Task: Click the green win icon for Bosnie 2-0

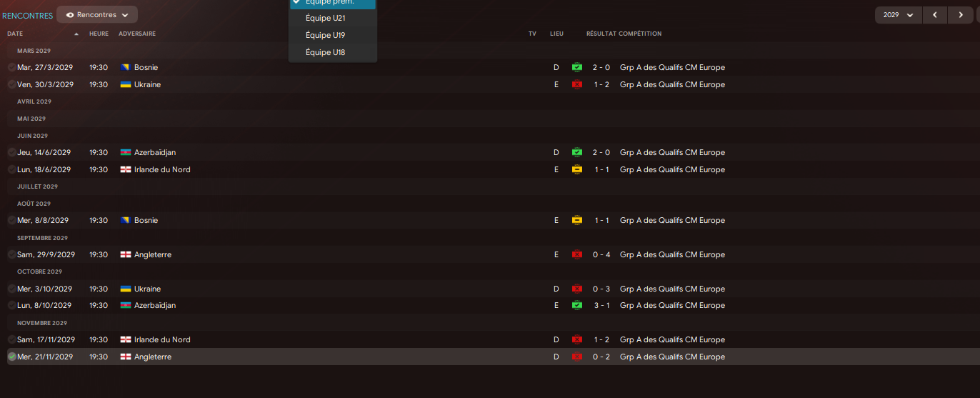Action: click(576, 67)
